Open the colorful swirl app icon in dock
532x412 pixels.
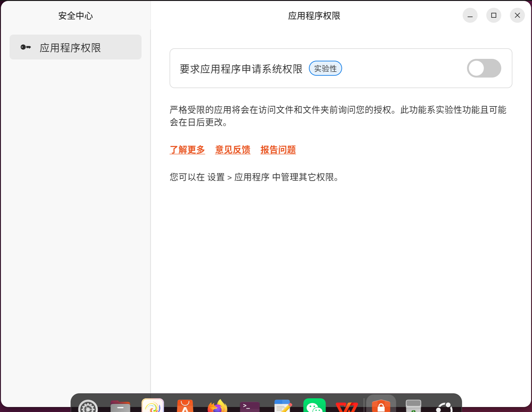153,405
